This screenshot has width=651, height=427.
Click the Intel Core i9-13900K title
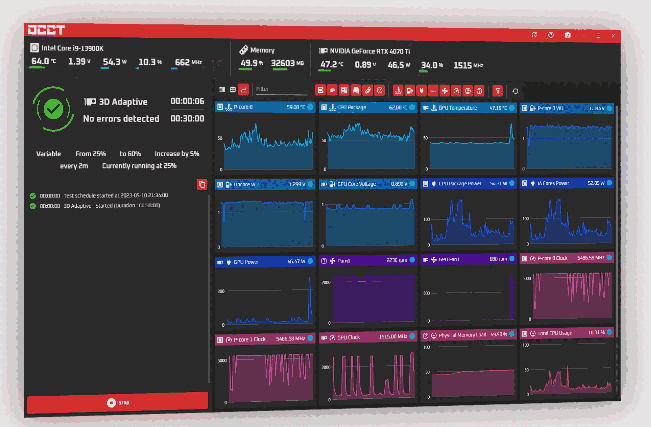72,48
